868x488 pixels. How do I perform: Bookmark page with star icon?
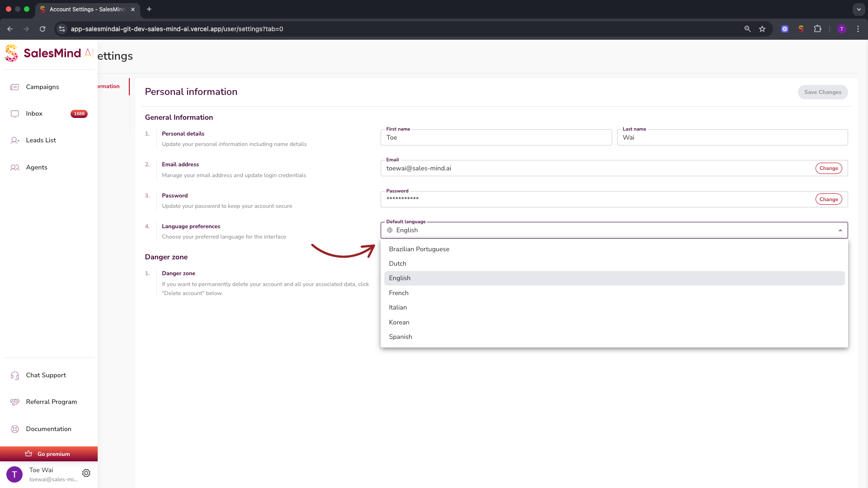762,29
